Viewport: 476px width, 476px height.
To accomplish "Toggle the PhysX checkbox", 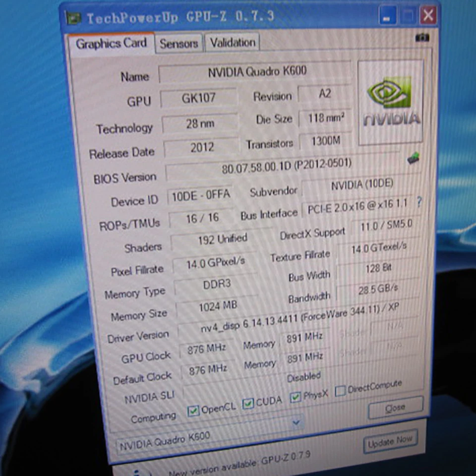I will 295,397.
